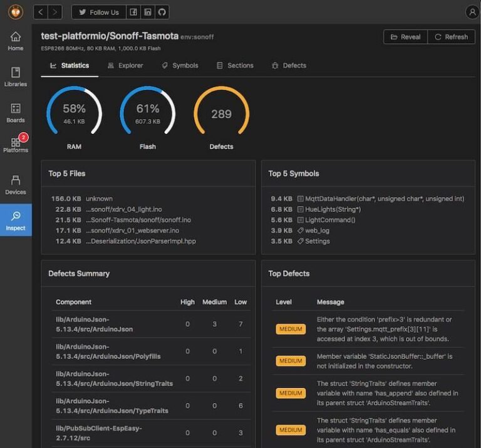Click MEDIUM badge for 'has_equals' defect
Viewport: 481px width, 448px height.
point(291,430)
